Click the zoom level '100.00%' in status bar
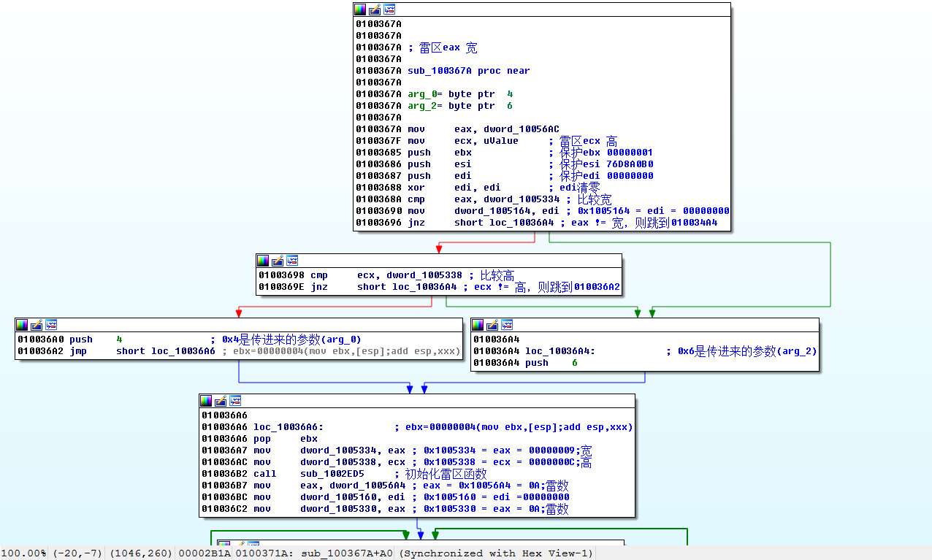This screenshot has height=560, width=932. point(25,553)
